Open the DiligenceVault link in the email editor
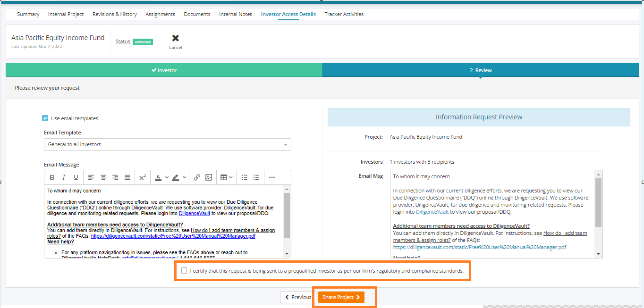The height and width of the screenshot is (308, 644). tap(195, 213)
